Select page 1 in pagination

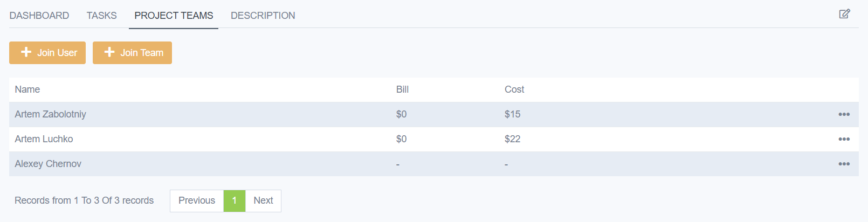pos(235,200)
